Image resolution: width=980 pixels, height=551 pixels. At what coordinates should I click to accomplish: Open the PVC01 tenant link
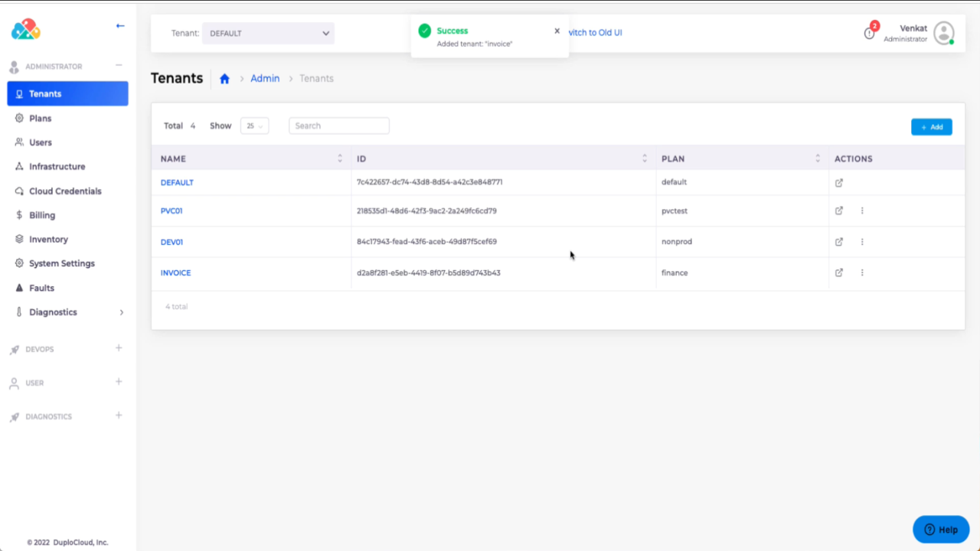171,211
